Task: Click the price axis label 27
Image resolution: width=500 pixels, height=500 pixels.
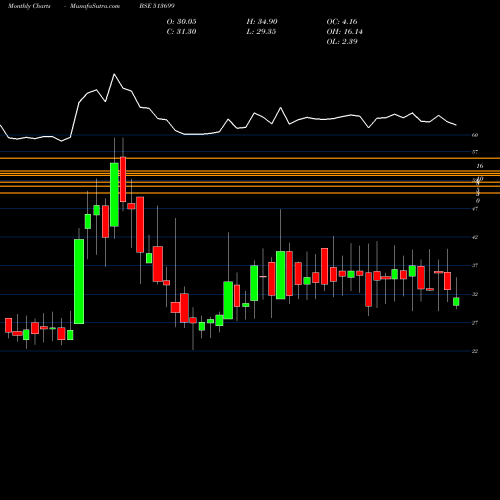Action: (x=475, y=323)
